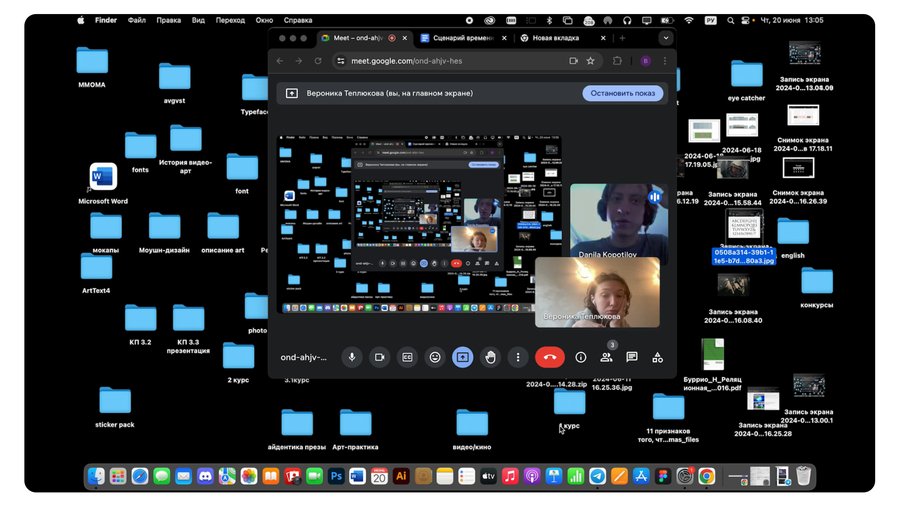The height and width of the screenshot is (506, 900).
Task: Click the date and time 'Чт, 20 июня 13:05'
Action: click(792, 20)
